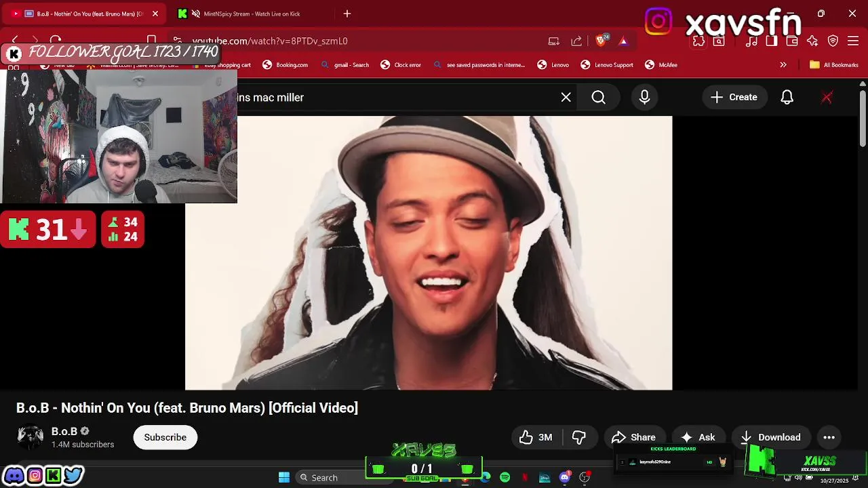The height and width of the screenshot is (488, 868).
Task: Switch to the B.o.B Nothin' On You tab
Action: [x=84, y=14]
